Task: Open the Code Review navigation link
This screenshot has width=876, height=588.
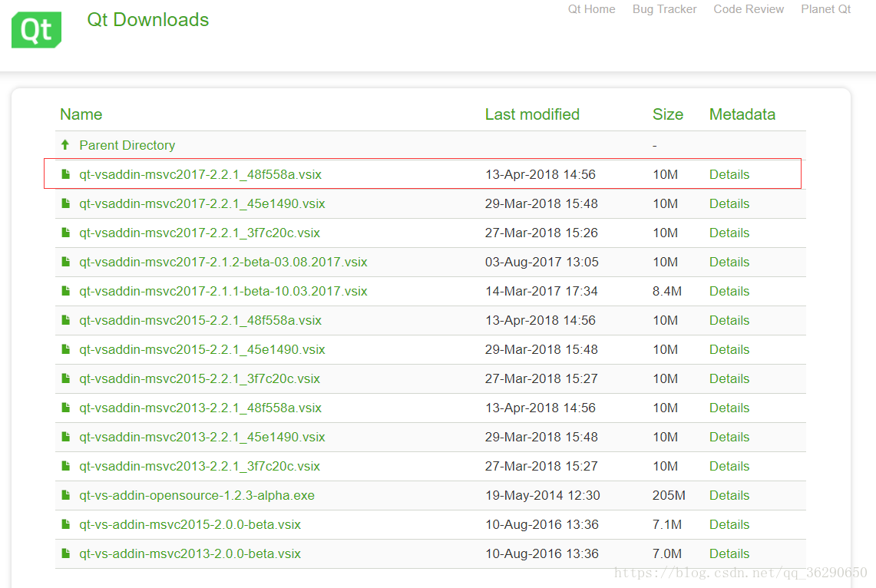Action: coord(749,9)
